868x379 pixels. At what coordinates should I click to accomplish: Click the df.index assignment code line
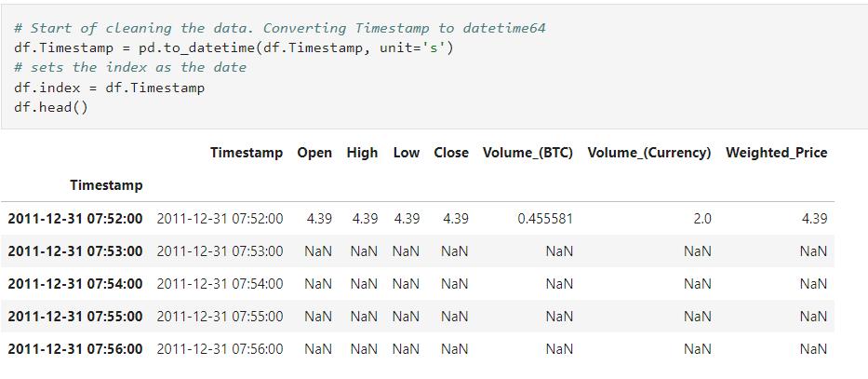[109, 88]
